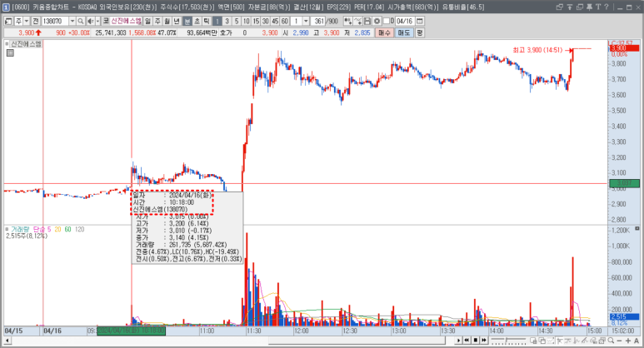Expand the dropdown arrow beside speaker icon

(x=97, y=22)
